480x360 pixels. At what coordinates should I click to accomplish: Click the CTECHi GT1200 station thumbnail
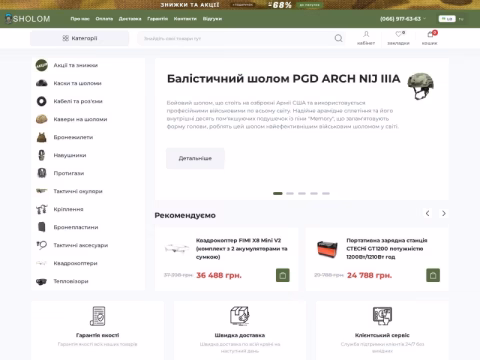[x=327, y=249]
